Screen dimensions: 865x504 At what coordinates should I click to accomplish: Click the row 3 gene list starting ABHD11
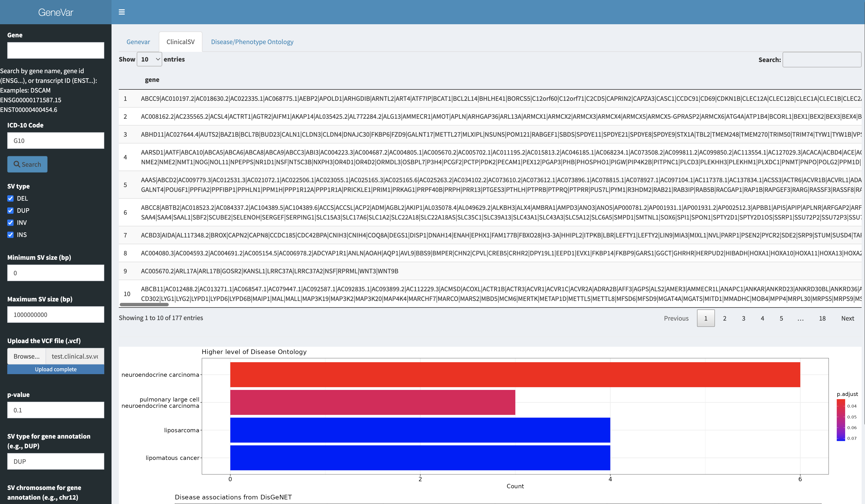pyautogui.click(x=501, y=134)
